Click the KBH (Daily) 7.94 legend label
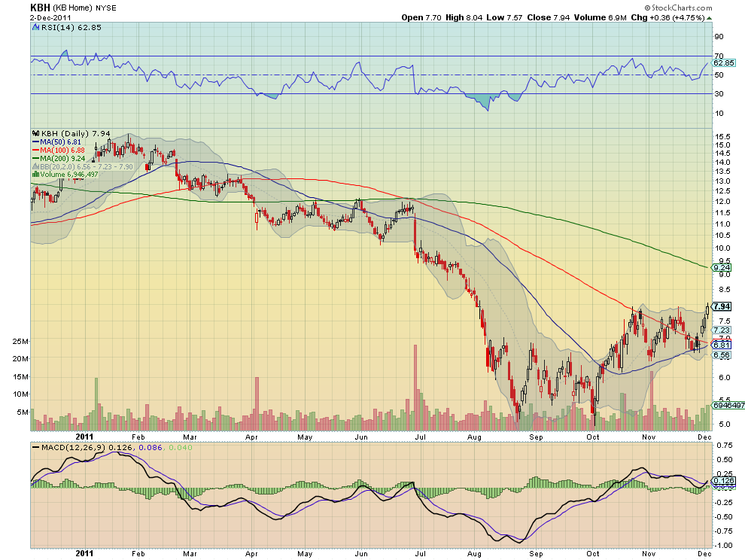745x560 pixels. coord(76,133)
